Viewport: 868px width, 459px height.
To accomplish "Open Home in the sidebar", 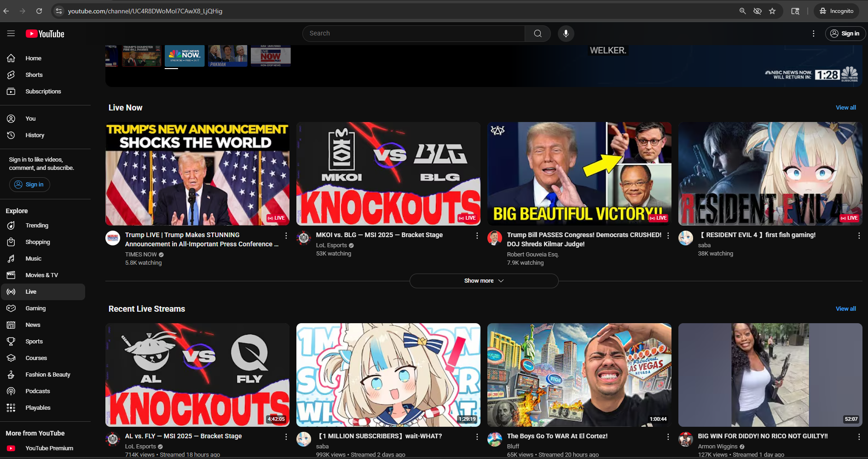I will click(43, 58).
